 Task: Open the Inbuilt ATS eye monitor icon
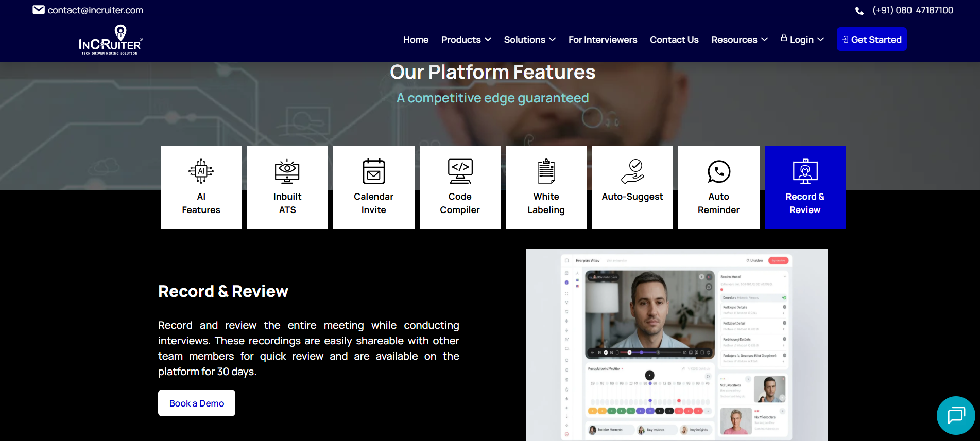point(287,171)
